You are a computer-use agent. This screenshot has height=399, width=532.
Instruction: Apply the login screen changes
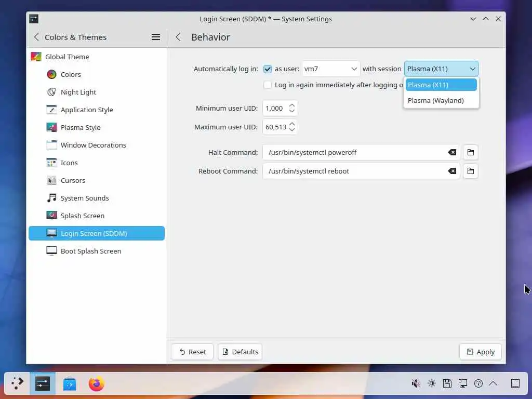pyautogui.click(x=481, y=352)
